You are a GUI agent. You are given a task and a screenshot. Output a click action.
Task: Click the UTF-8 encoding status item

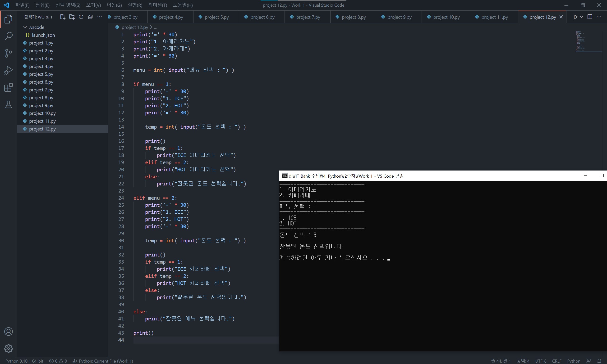coord(540,361)
